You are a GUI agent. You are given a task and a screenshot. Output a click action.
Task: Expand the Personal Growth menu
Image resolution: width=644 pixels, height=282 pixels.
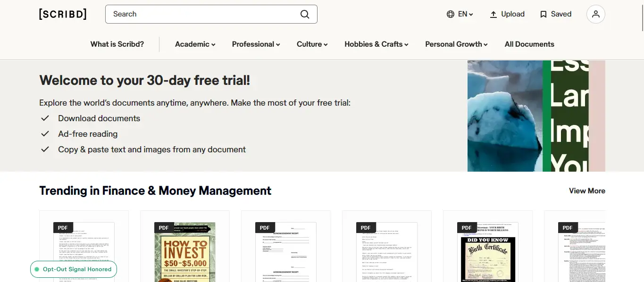[x=457, y=44]
